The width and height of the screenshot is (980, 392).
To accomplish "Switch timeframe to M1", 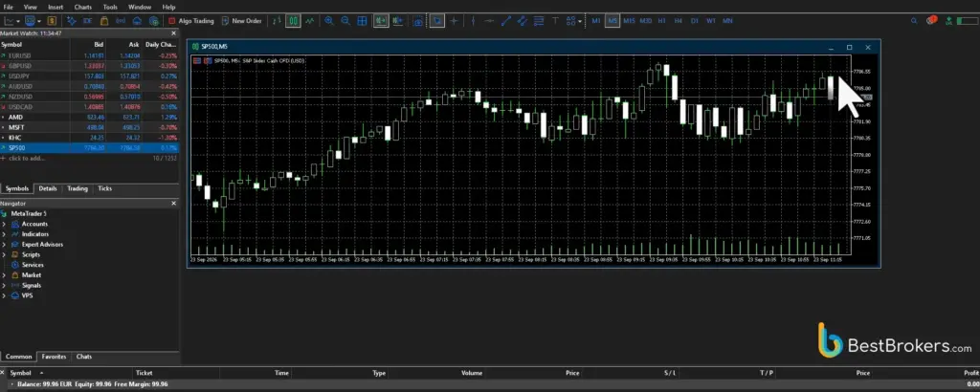I will pos(596,21).
